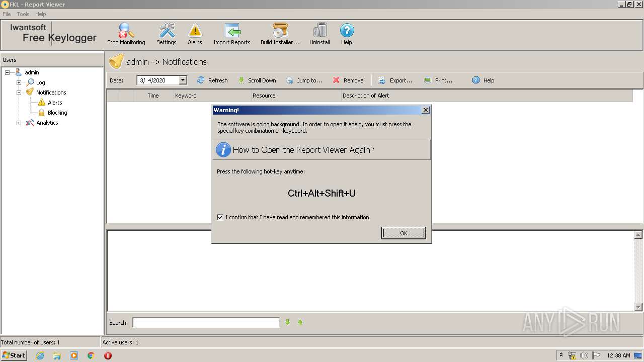The height and width of the screenshot is (362, 644).
Task: Open Settings from the main toolbar
Action: (167, 34)
